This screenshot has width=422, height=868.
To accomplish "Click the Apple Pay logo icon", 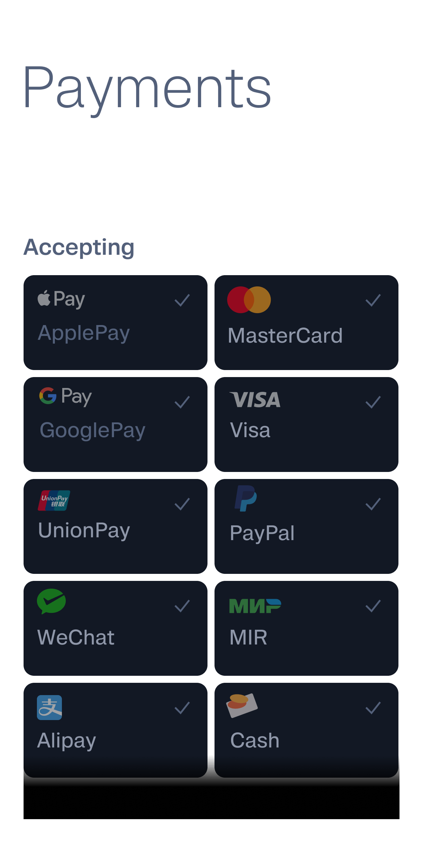I will 61,299.
